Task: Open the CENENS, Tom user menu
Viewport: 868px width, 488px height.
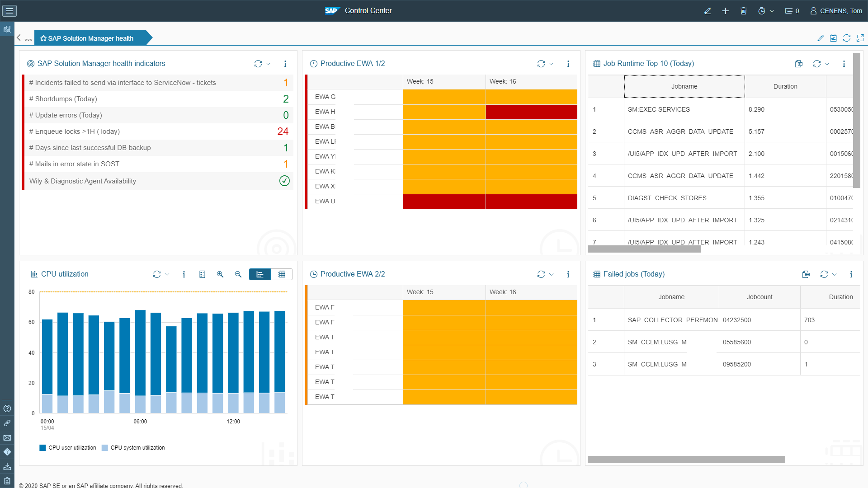Action: (836, 11)
